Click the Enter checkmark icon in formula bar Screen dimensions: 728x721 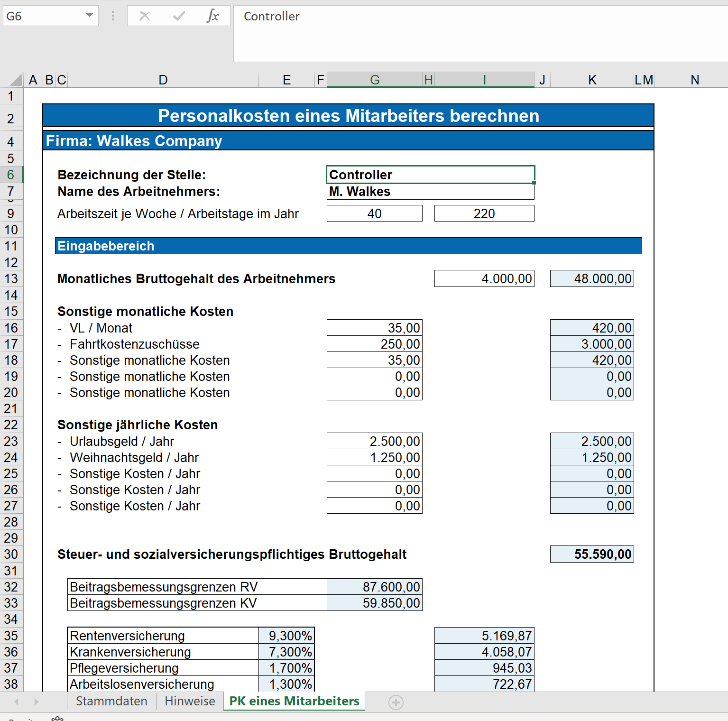coord(179,16)
